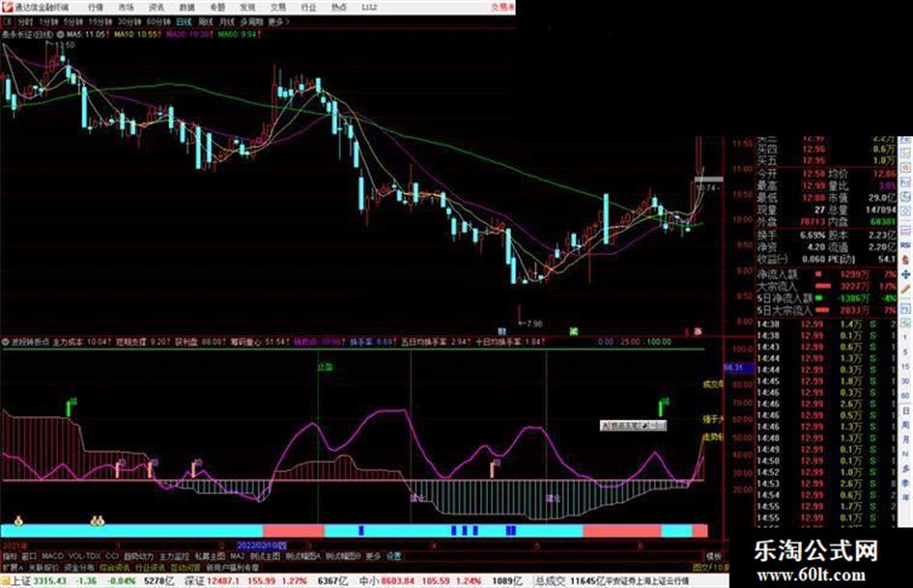Click the TDX application logo icon

(7, 7)
